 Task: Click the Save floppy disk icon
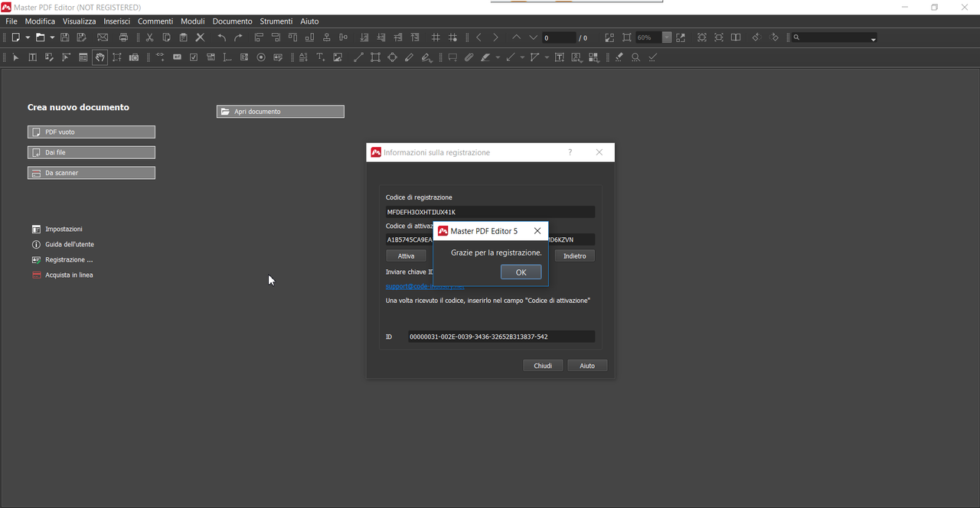(x=64, y=37)
